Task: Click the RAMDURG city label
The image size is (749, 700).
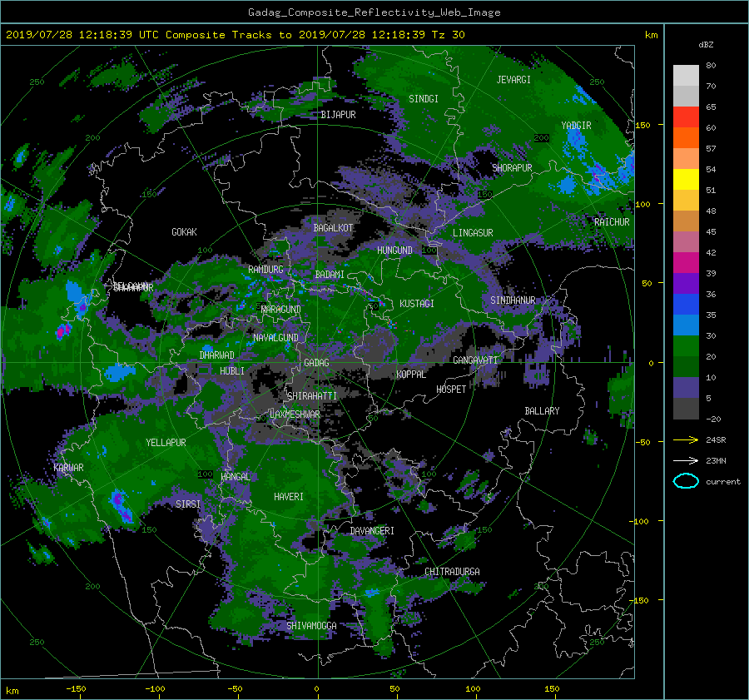Action: pyautogui.click(x=265, y=270)
